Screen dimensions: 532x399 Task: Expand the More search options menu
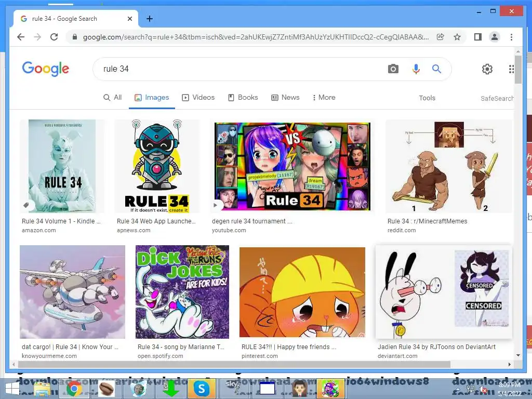[x=324, y=97]
